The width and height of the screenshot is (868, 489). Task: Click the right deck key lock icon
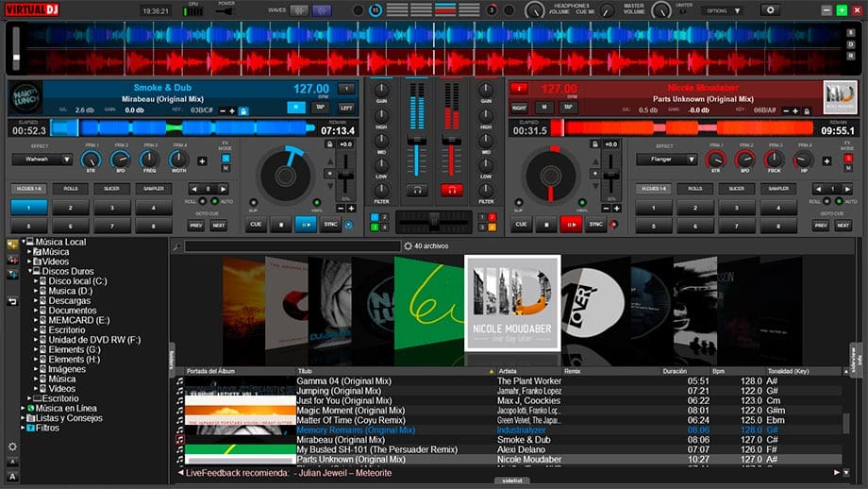(x=807, y=111)
